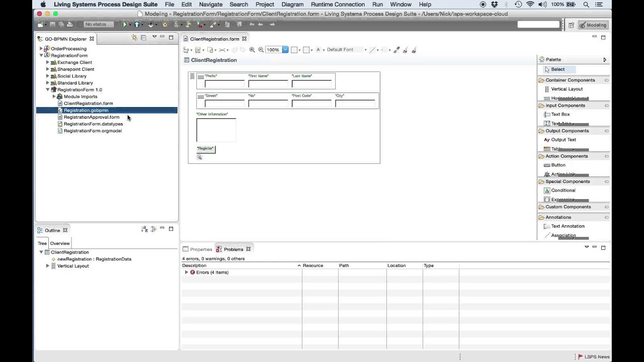Screen dimensions: 644x362
Task: Click the LSPS News status link
Action: click(x=593, y=357)
